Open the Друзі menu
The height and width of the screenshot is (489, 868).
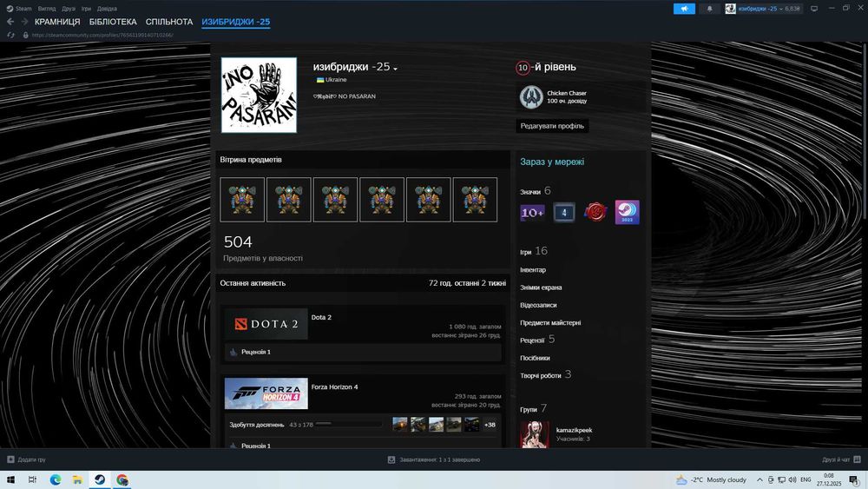69,9
